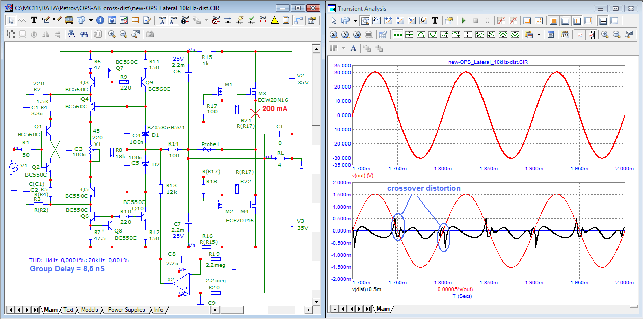The width and height of the screenshot is (644, 319).
Task: Zoom out on the schematic
Action: pyautogui.click(x=123, y=34)
